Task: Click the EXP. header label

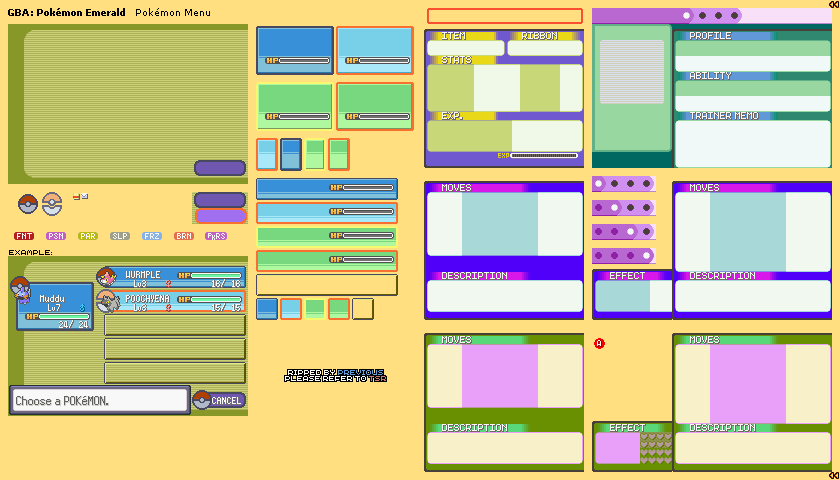Action: tap(452, 116)
